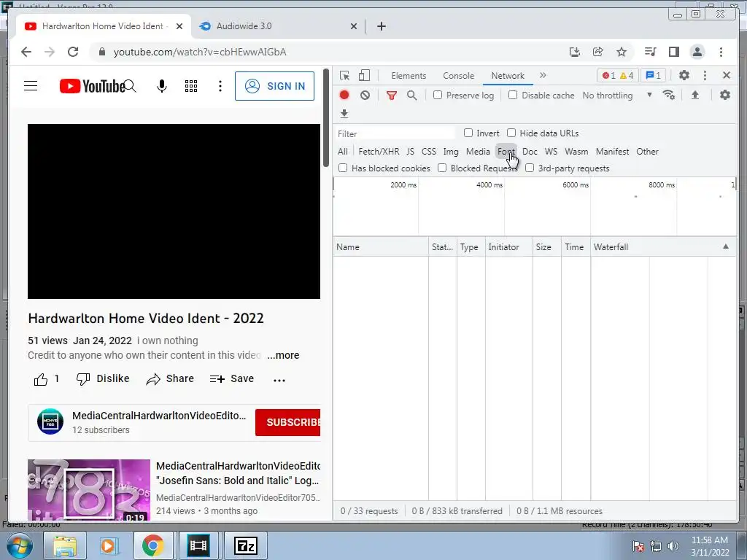Click the SIGN IN button
Screen dimensions: 747x560
(x=274, y=86)
